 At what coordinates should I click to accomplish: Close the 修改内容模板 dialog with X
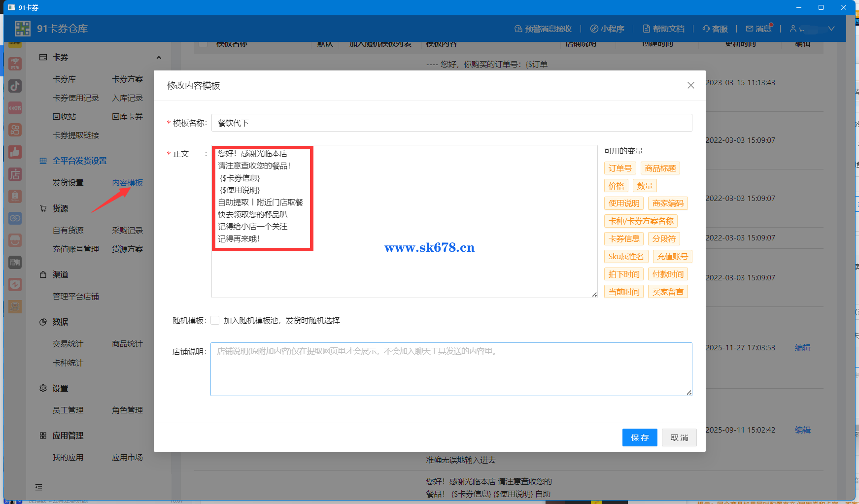(x=690, y=85)
